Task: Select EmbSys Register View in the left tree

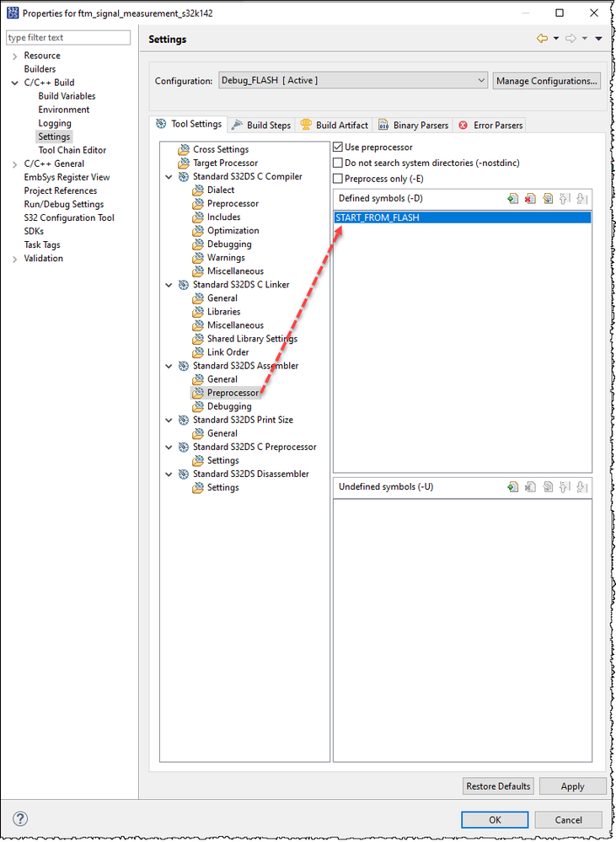Action: click(x=67, y=177)
